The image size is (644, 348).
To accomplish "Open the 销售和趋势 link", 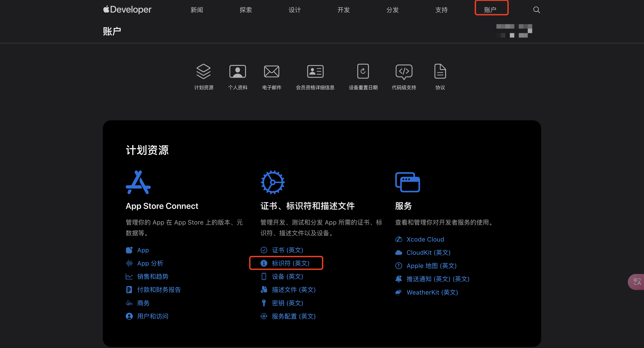I will (x=153, y=276).
